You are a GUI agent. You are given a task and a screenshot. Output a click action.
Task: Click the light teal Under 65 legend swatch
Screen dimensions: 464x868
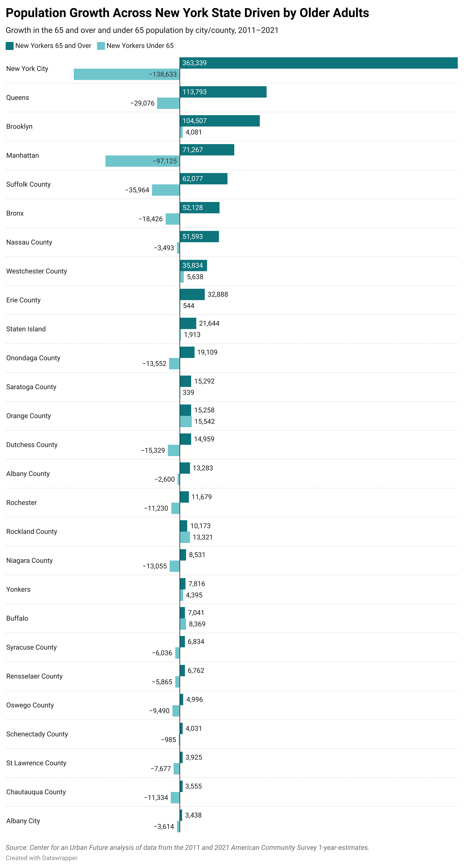coord(101,46)
